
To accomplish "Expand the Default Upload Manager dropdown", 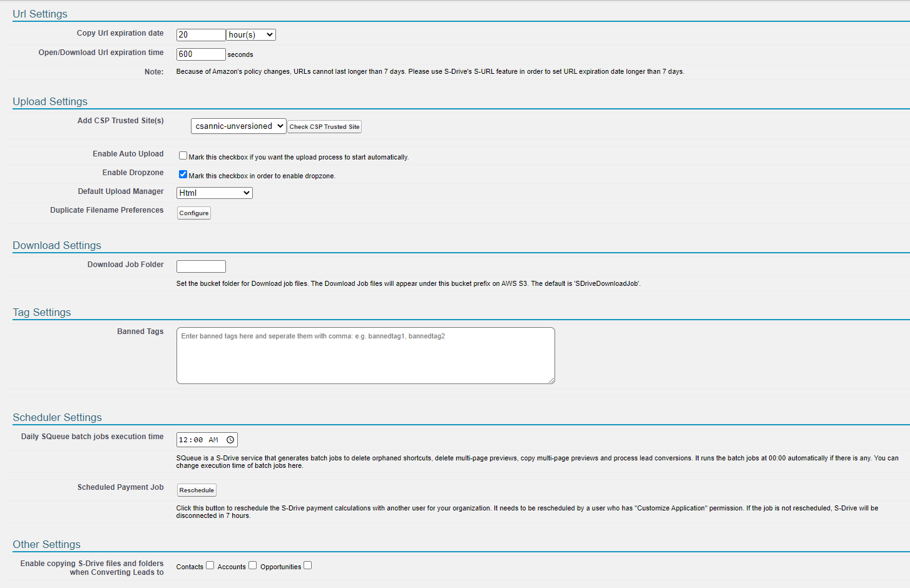I will click(215, 193).
